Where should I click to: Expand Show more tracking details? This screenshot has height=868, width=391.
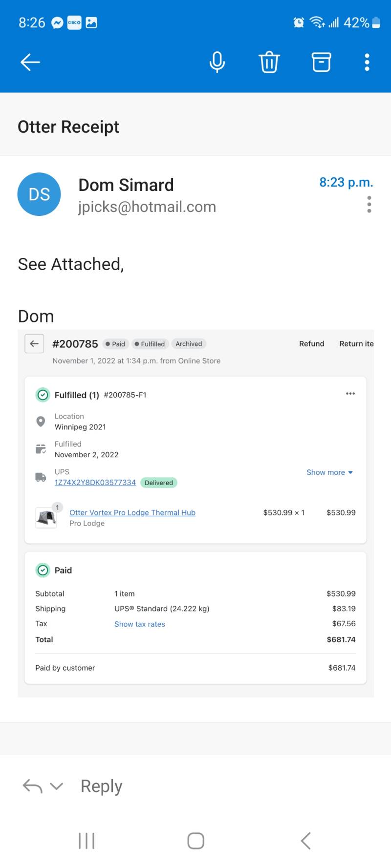pos(329,472)
